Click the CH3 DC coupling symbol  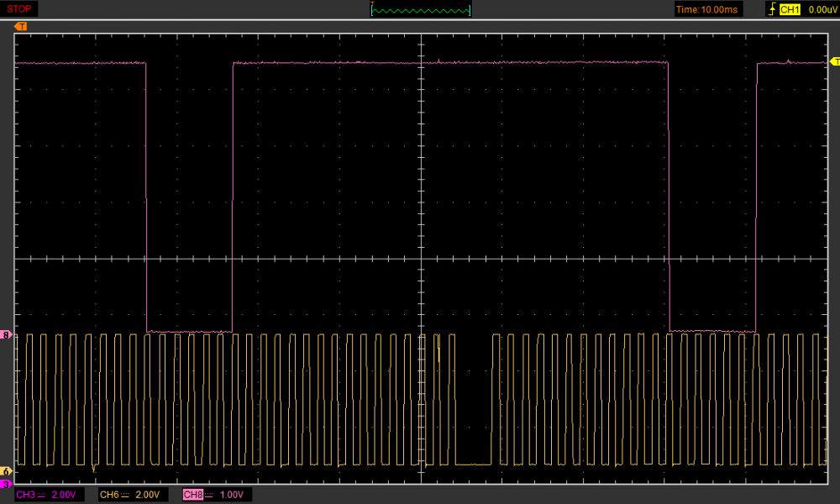[41, 495]
